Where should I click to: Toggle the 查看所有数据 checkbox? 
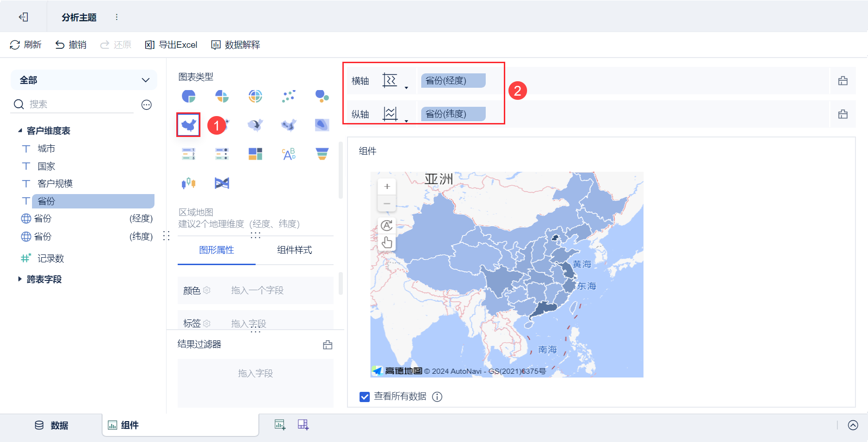[365, 396]
